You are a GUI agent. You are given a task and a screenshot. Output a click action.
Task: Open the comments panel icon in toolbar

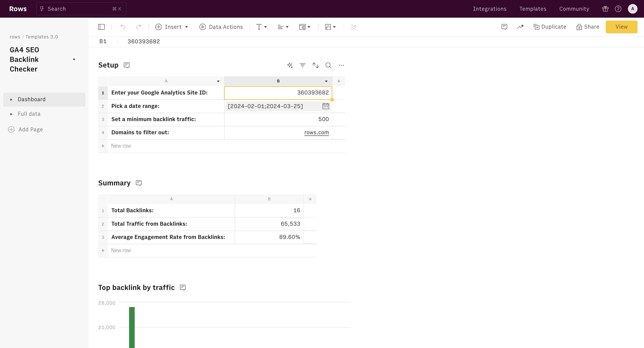coord(504,27)
